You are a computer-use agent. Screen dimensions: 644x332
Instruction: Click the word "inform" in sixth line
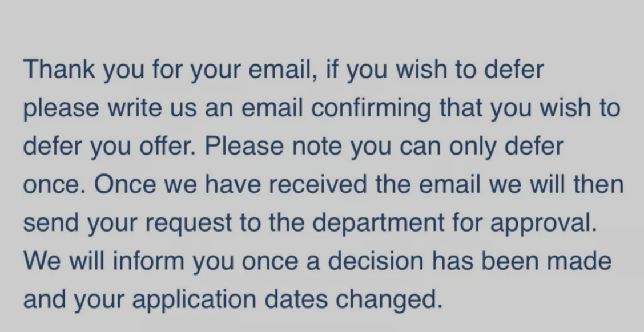pyautogui.click(x=148, y=261)
